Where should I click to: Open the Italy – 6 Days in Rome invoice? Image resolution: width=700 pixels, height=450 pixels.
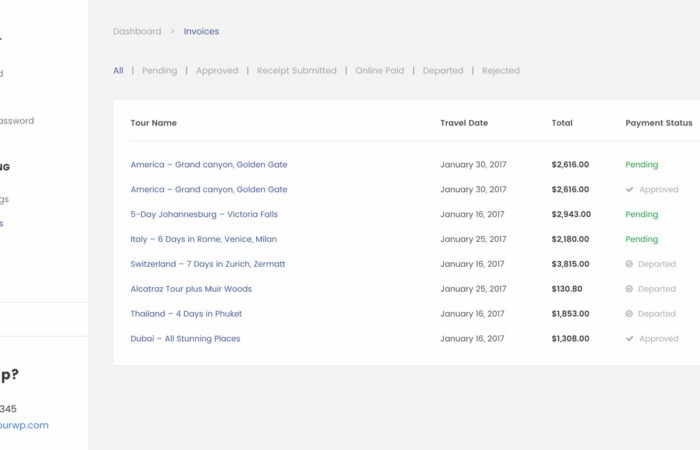pos(203,239)
